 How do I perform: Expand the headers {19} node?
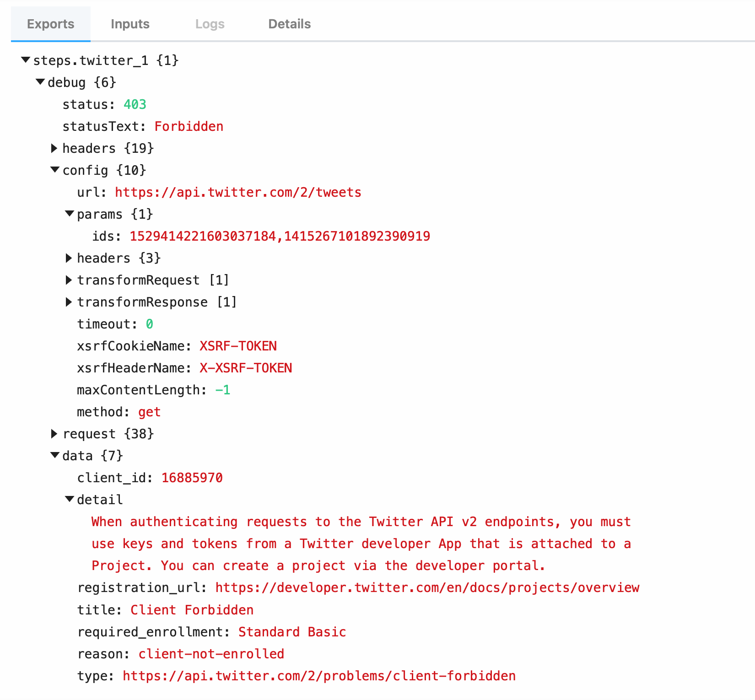point(54,148)
